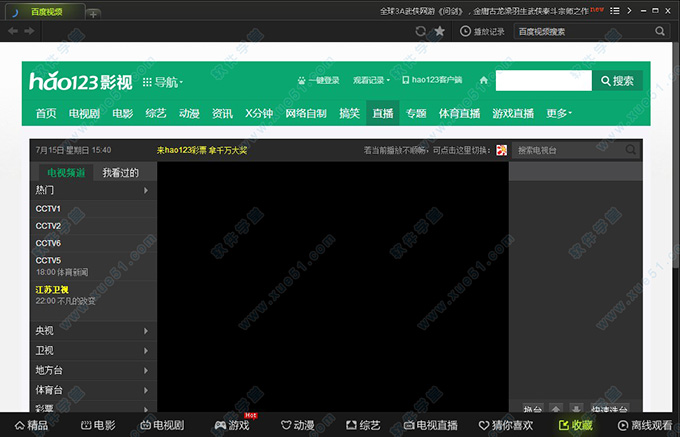Image resolution: width=680 pixels, height=437 pixels.
Task: Expand the 更多 dropdown
Action: click(x=559, y=114)
